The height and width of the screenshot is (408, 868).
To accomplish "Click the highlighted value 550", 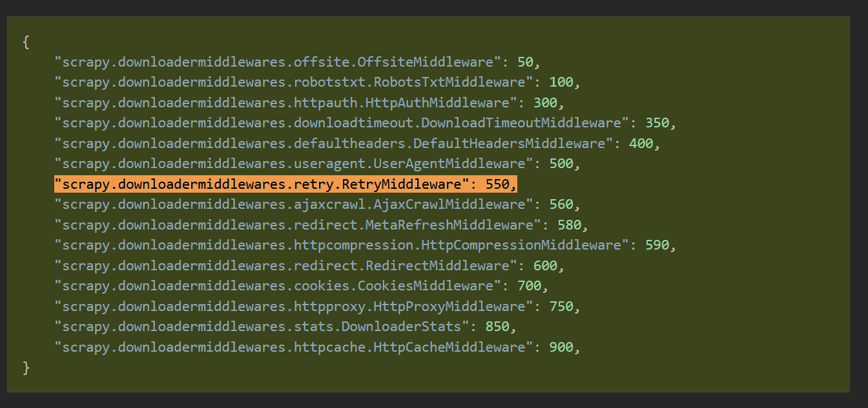I will pos(497,184).
